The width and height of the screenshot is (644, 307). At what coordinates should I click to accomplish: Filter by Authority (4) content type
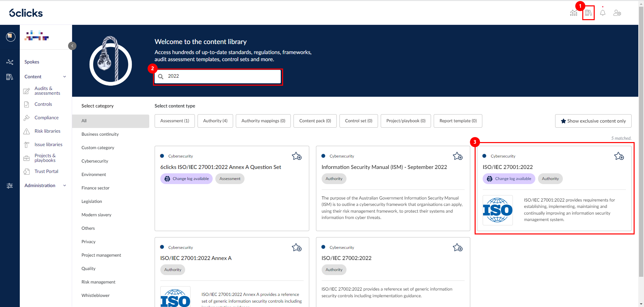(215, 121)
